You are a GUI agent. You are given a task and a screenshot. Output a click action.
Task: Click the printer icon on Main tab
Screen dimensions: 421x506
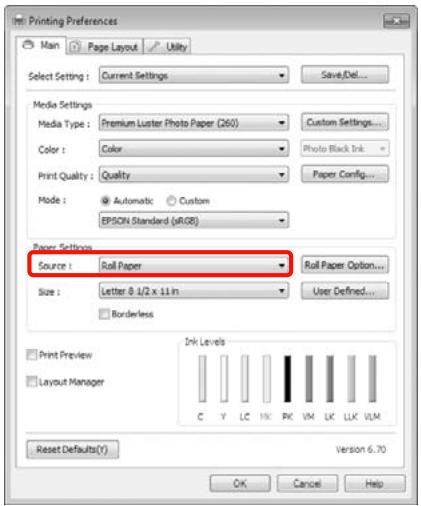click(x=29, y=45)
